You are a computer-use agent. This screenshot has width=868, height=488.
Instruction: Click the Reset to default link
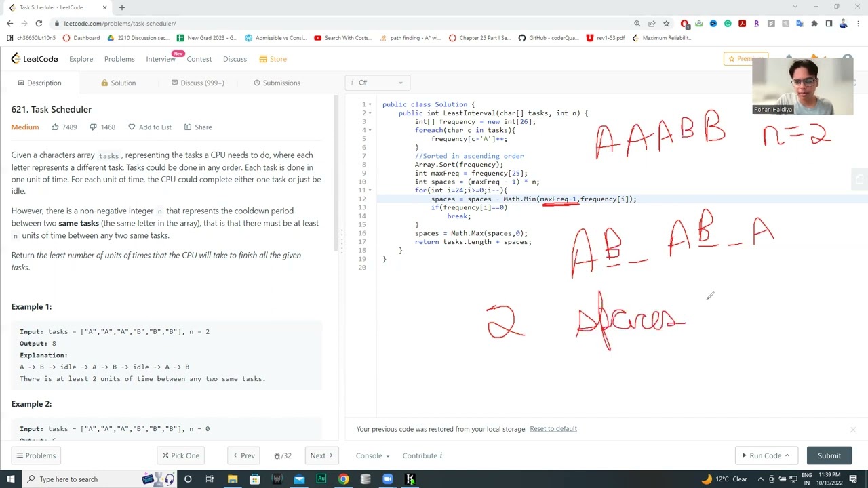click(x=553, y=429)
